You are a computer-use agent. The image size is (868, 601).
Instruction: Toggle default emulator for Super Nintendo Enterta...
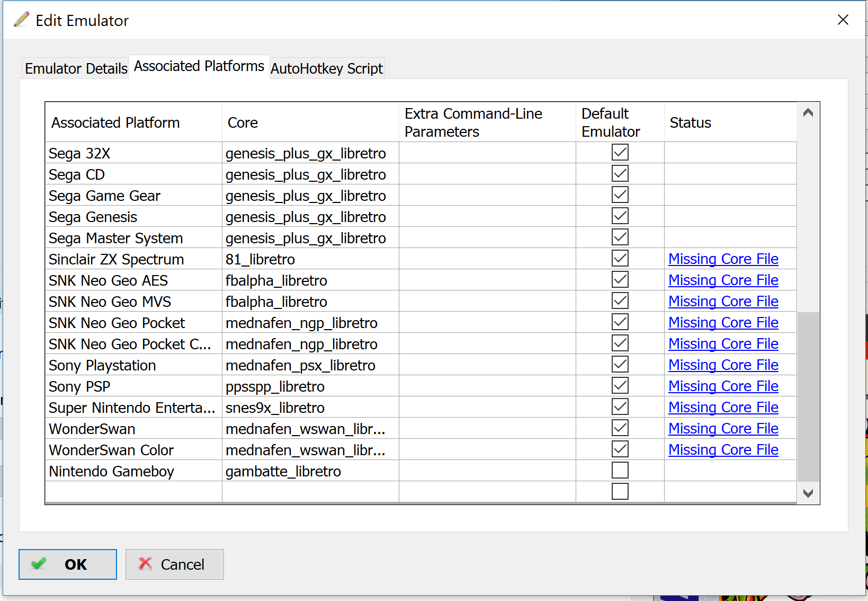pos(620,407)
